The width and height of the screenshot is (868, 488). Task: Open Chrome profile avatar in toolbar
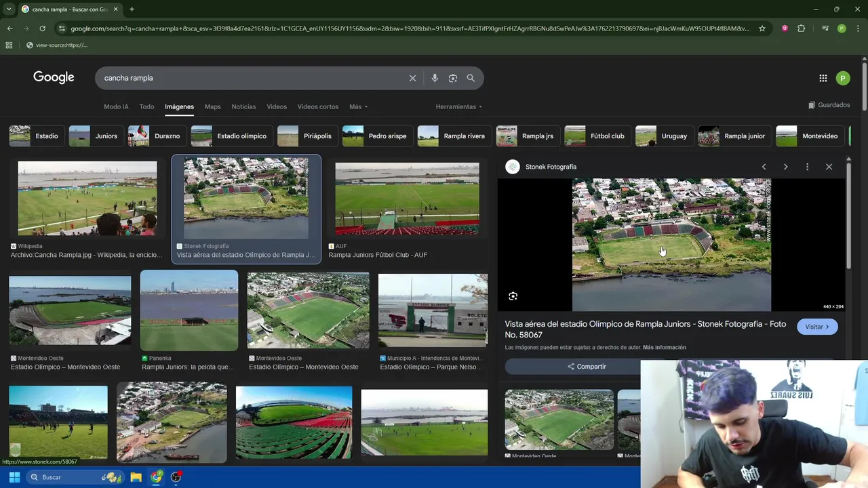[842, 28]
